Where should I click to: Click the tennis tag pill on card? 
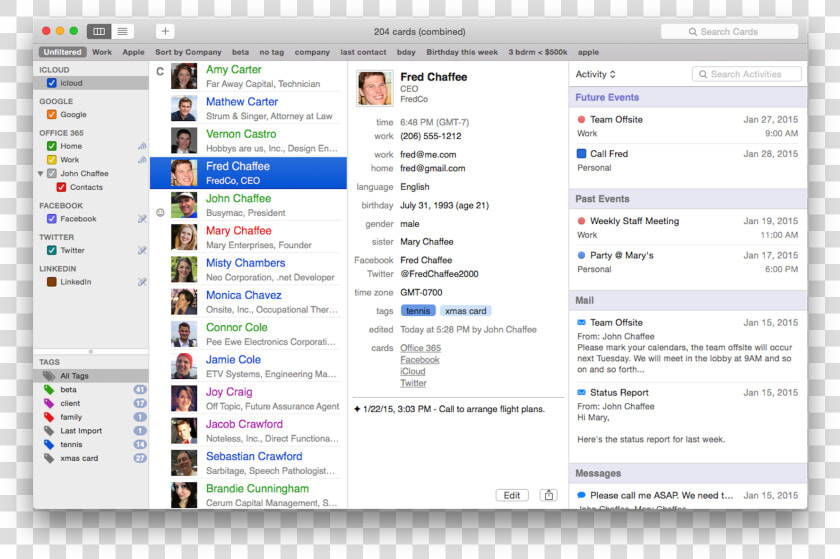(418, 311)
